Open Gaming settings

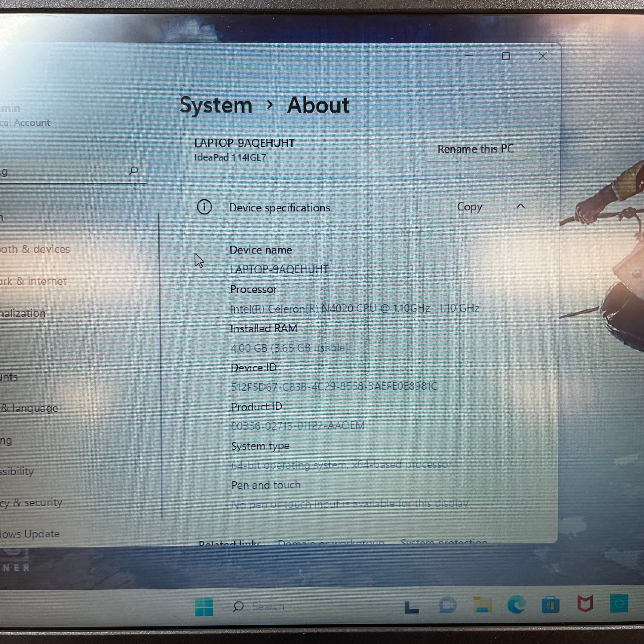tap(6, 440)
